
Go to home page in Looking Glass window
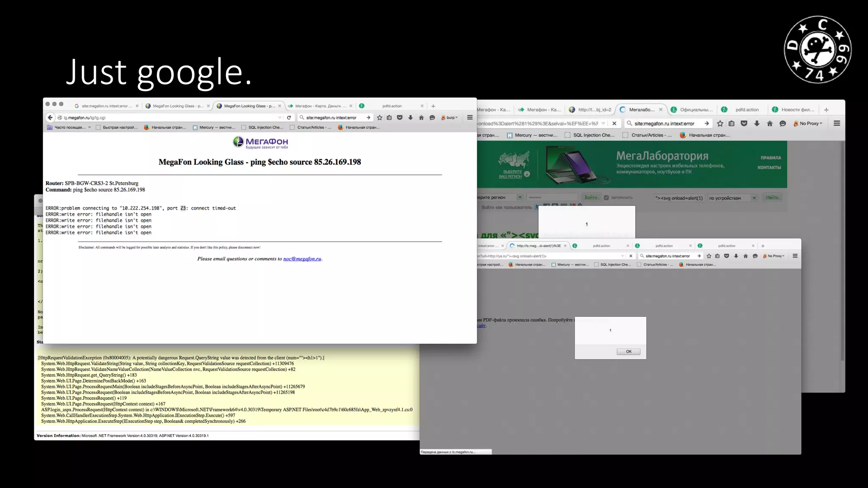[421, 118]
